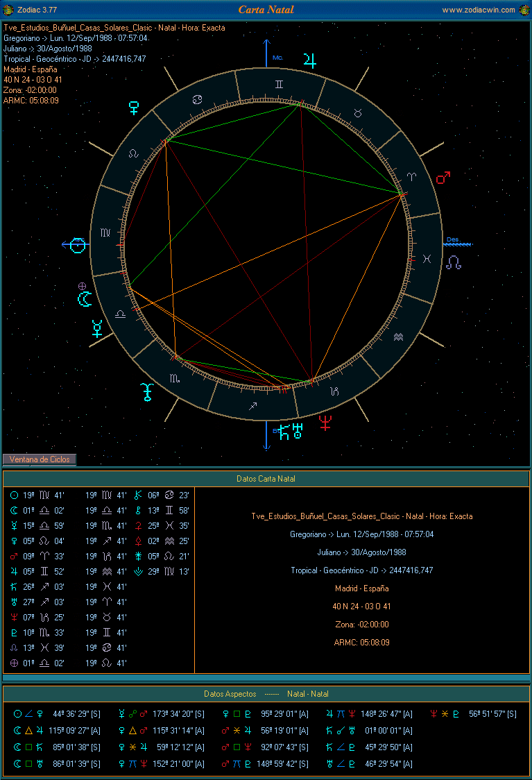Click the ARMC: 05:08:09 line at top-left
The image size is (532, 780).
point(31,101)
